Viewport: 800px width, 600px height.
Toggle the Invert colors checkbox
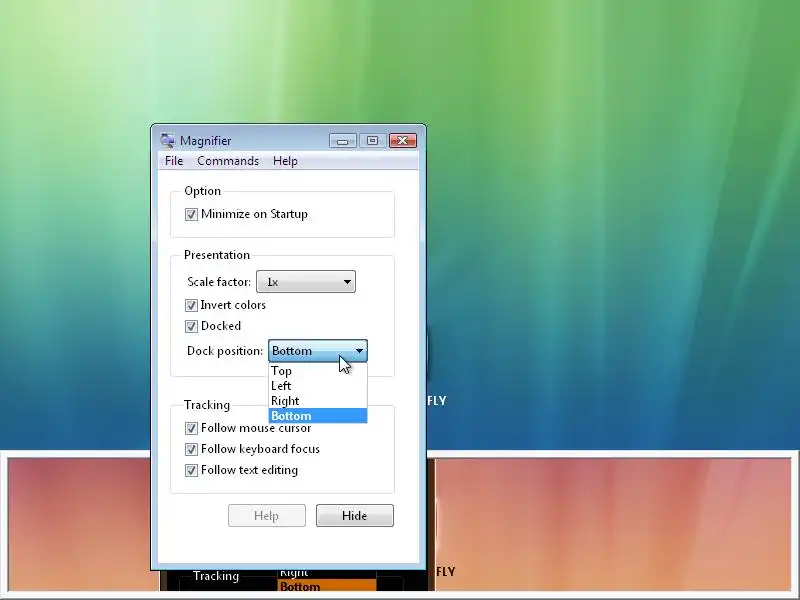(191, 305)
